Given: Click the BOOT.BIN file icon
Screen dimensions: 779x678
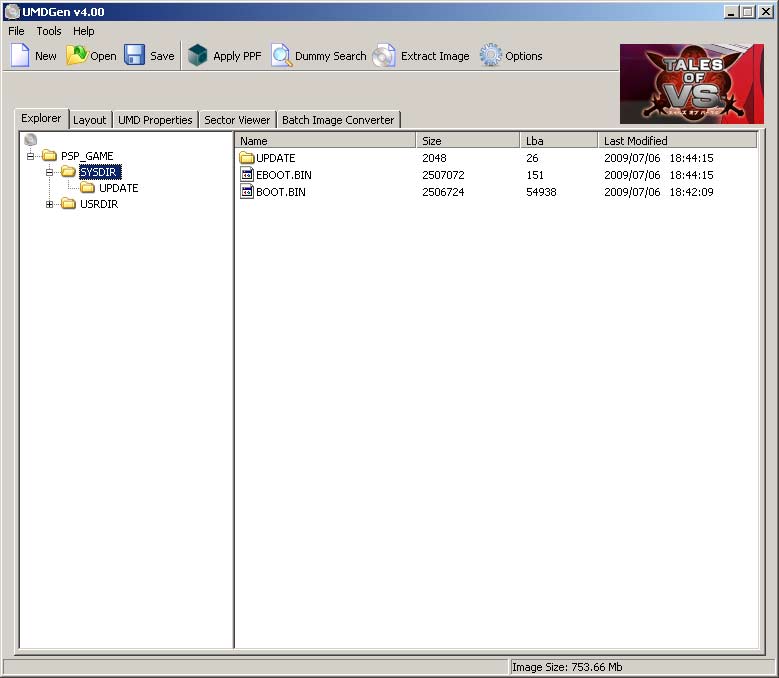Looking at the screenshot, I should pyautogui.click(x=247, y=192).
